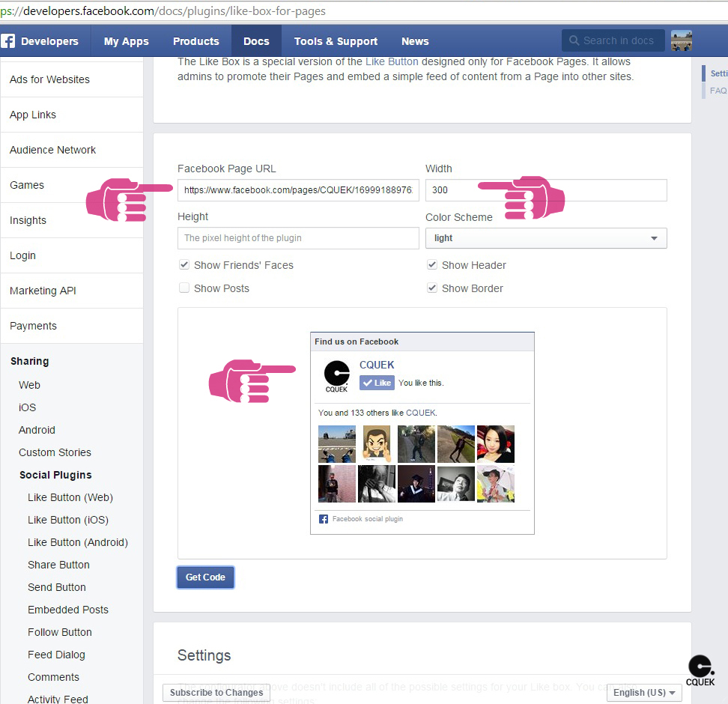Open Custom Stories in sidebar

pyautogui.click(x=55, y=452)
